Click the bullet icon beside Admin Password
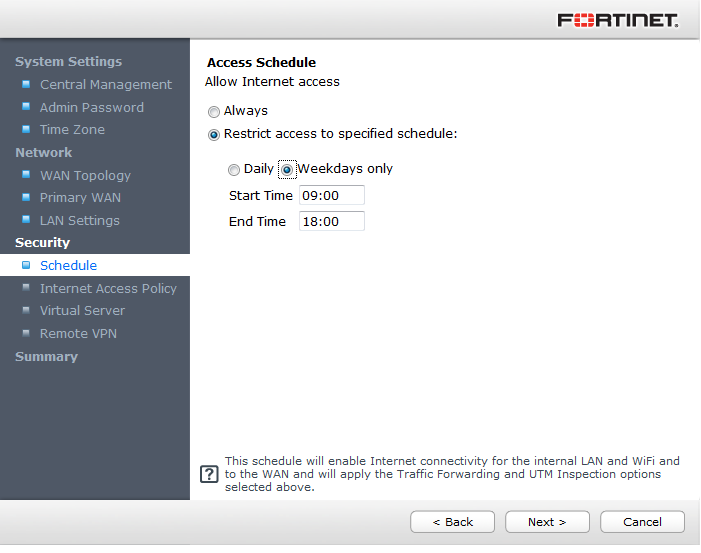This screenshot has height=553, width=701. [26, 107]
